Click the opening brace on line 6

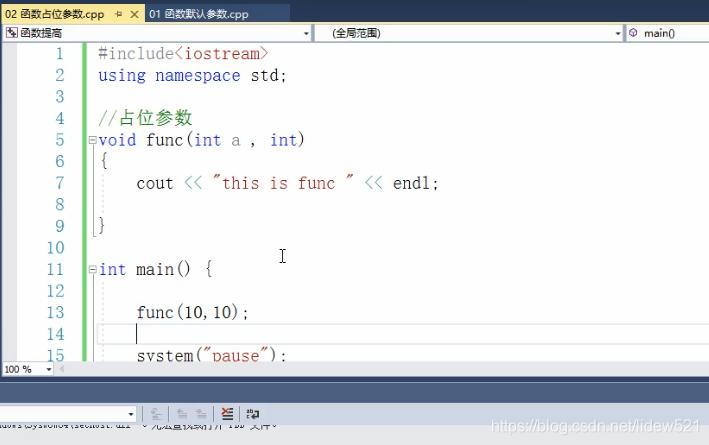pos(104,161)
